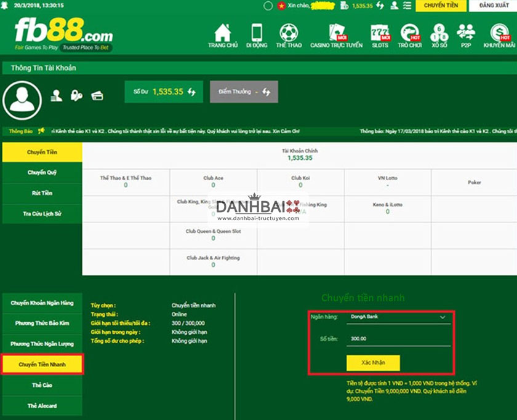The height and width of the screenshot is (420, 517).
Task: Select the Chuyển Tiền side tab
Action: click(x=42, y=152)
